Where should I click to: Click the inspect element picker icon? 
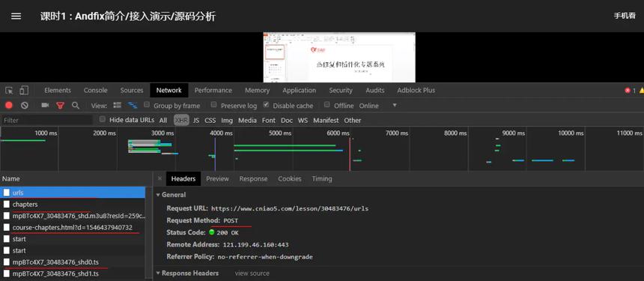click(x=9, y=91)
